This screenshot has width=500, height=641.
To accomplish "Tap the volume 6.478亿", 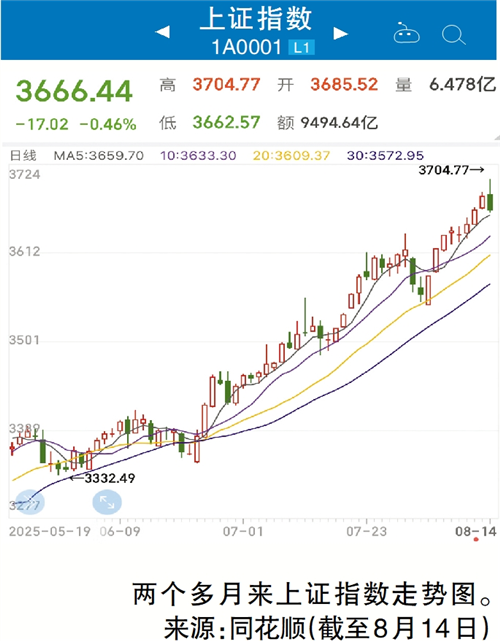I will click(462, 85).
